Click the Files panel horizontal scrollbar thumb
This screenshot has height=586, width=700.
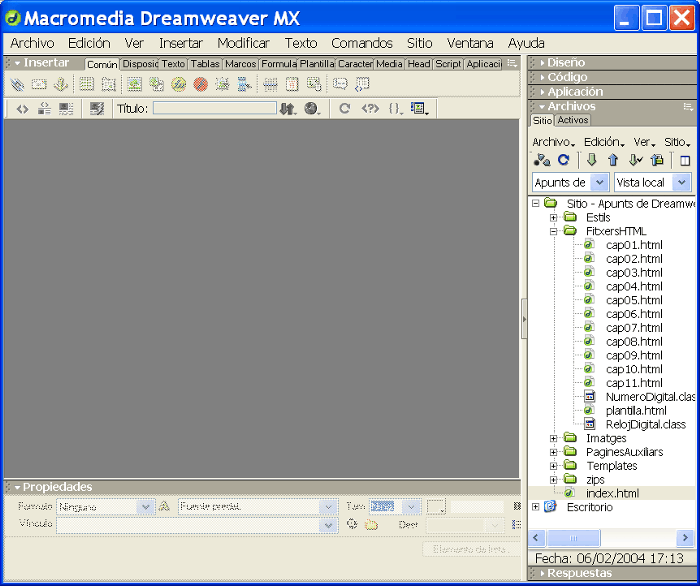point(573,538)
